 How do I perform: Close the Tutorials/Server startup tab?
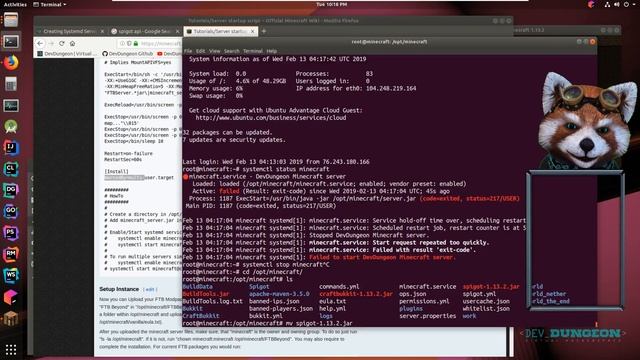coord(253,31)
